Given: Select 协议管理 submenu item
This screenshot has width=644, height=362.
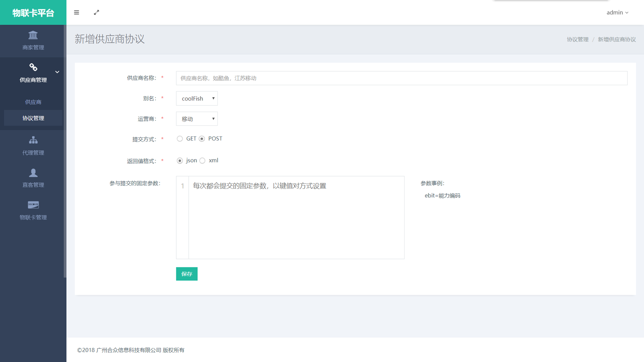Looking at the screenshot, I should coord(33,118).
